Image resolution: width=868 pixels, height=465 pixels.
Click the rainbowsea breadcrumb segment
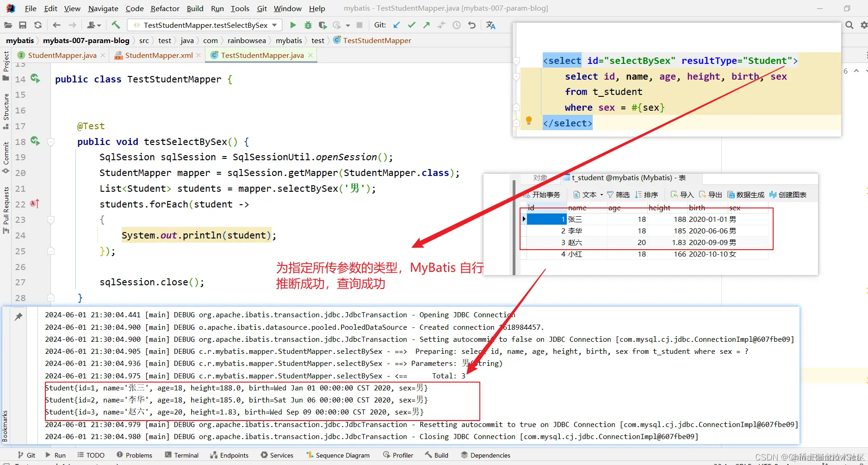[247, 40]
